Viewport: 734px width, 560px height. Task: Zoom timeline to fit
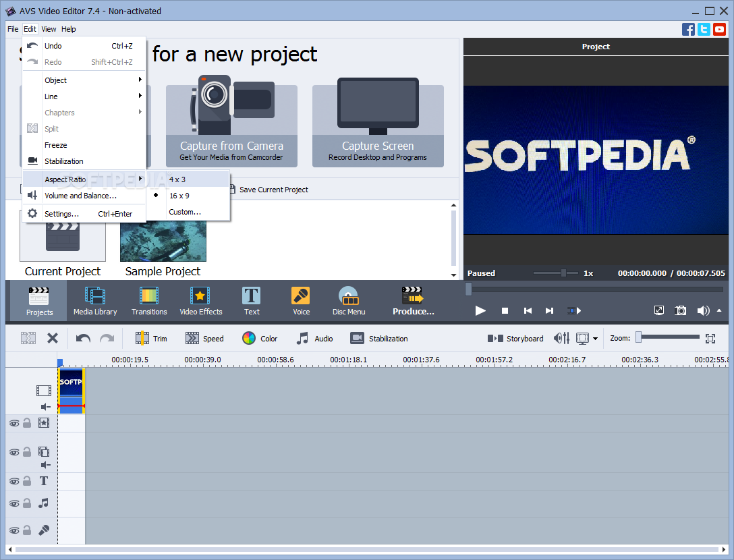coord(710,338)
